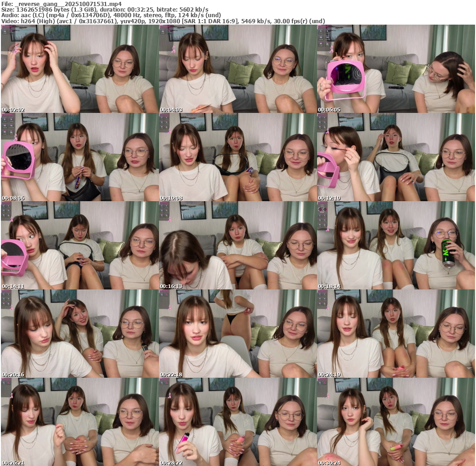Open the thumbnail stamped 00:22:18
This screenshot has height=466, width=476.
pyautogui.click(x=238, y=334)
